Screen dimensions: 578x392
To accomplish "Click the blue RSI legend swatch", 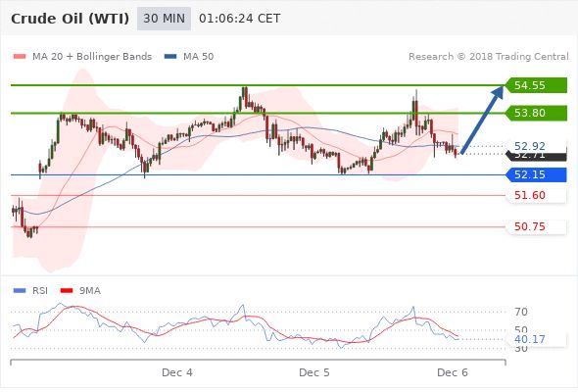I will pos(20,291).
